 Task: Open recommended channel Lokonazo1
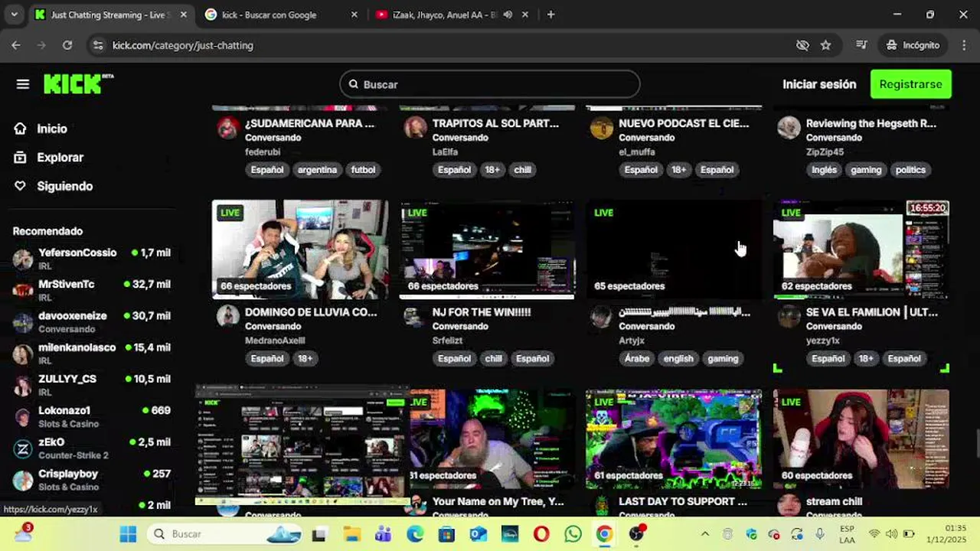[92, 416]
